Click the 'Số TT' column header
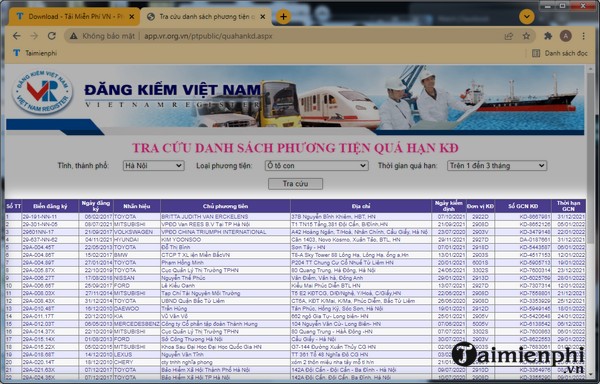 [13, 206]
